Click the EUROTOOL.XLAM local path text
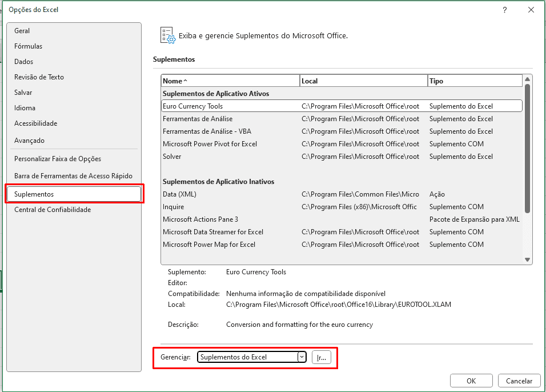The height and width of the screenshot is (392, 546). pos(339,305)
